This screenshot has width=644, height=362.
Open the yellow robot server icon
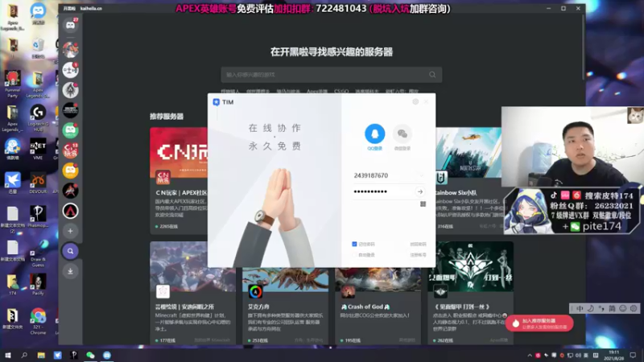pos(71,171)
